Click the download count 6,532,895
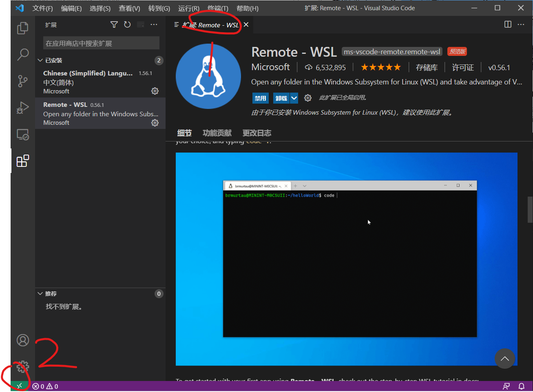The width and height of the screenshot is (533, 392). [325, 68]
